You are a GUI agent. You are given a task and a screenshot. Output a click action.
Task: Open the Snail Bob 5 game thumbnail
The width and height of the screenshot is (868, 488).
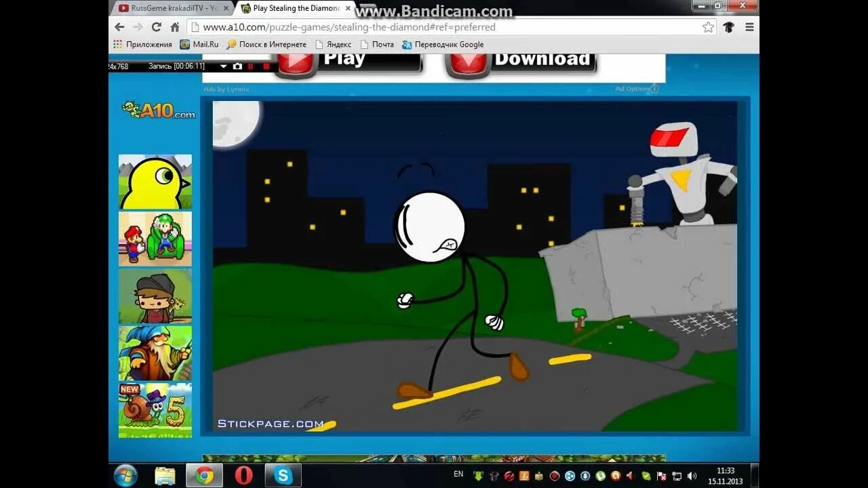tap(155, 410)
